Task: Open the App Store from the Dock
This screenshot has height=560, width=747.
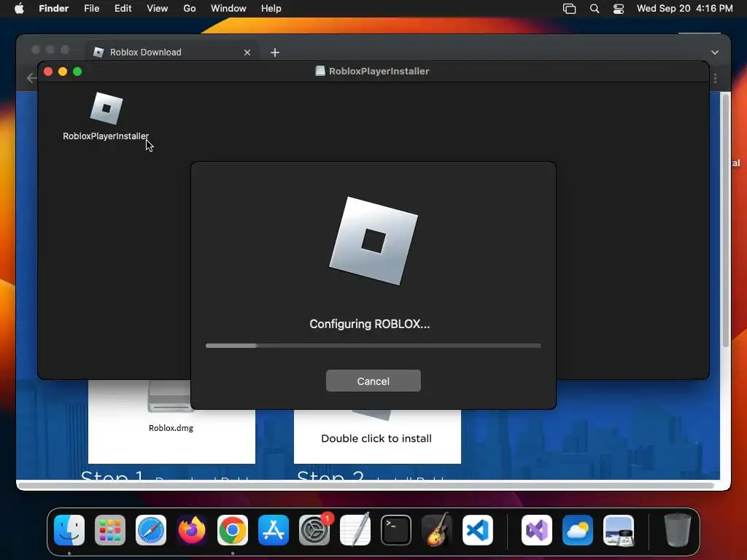Action: click(274, 530)
